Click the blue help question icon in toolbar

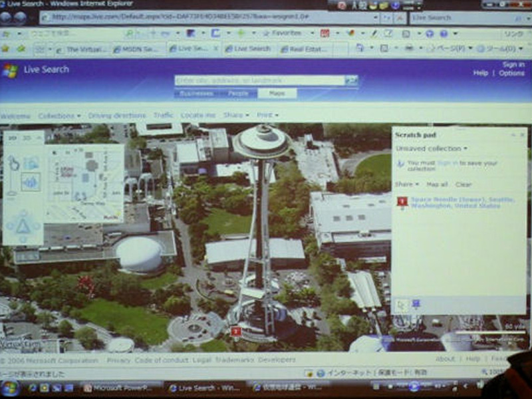444,34
